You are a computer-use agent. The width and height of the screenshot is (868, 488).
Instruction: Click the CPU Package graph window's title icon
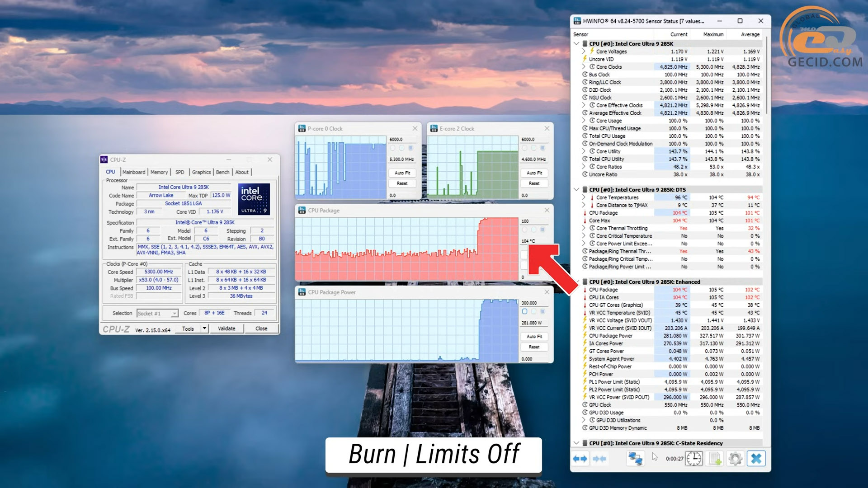coord(302,211)
